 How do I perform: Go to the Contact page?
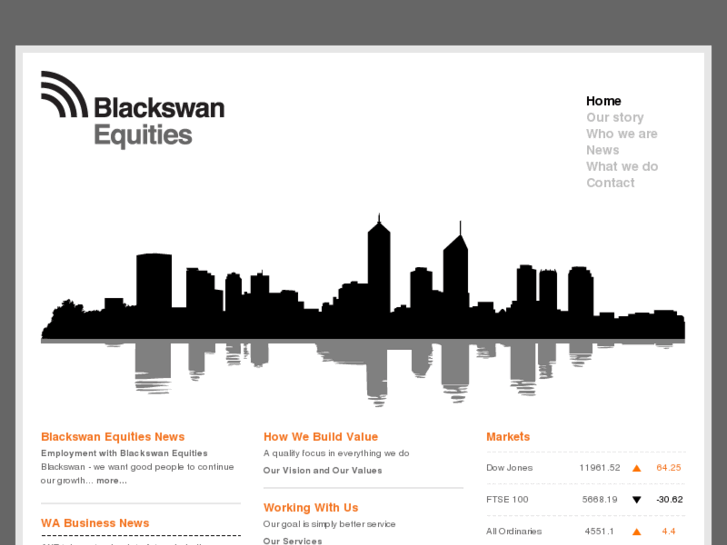(610, 183)
